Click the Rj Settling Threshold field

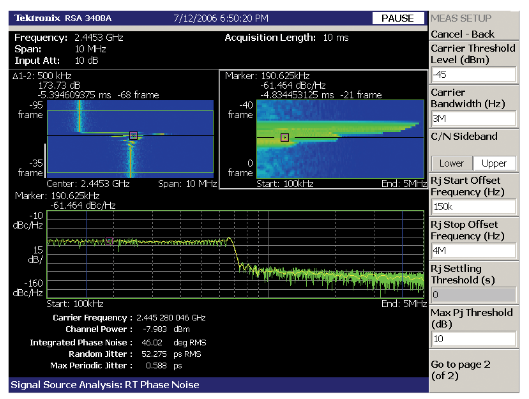tap(474, 294)
